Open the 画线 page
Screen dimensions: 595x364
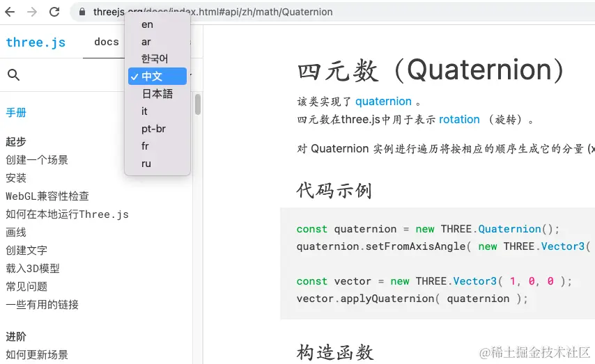click(x=16, y=232)
